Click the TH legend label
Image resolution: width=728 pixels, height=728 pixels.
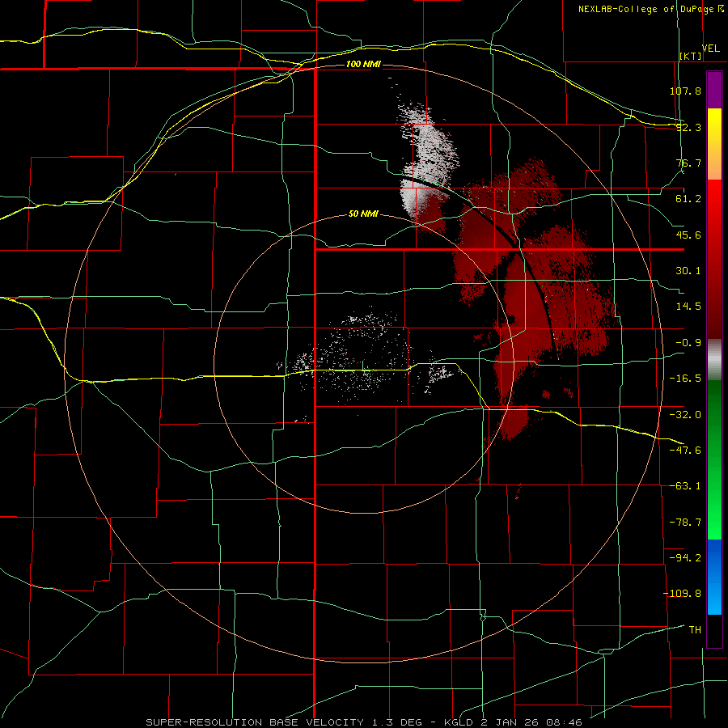(x=695, y=630)
